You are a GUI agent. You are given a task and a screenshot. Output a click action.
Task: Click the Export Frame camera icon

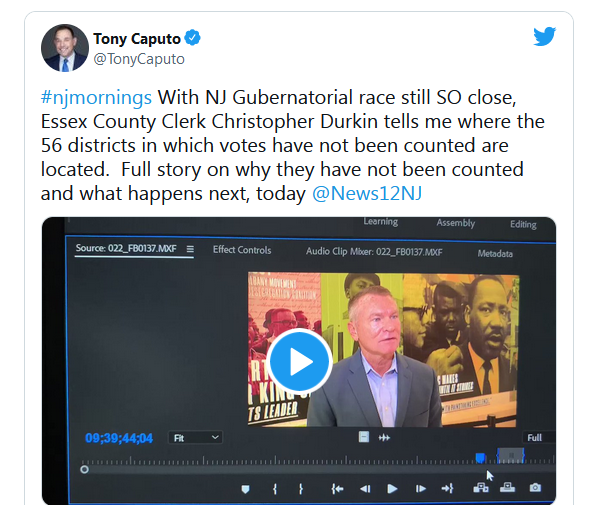[535, 488]
